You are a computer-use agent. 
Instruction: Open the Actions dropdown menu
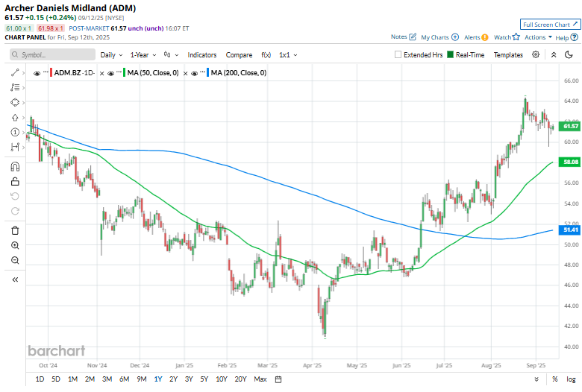coord(538,37)
